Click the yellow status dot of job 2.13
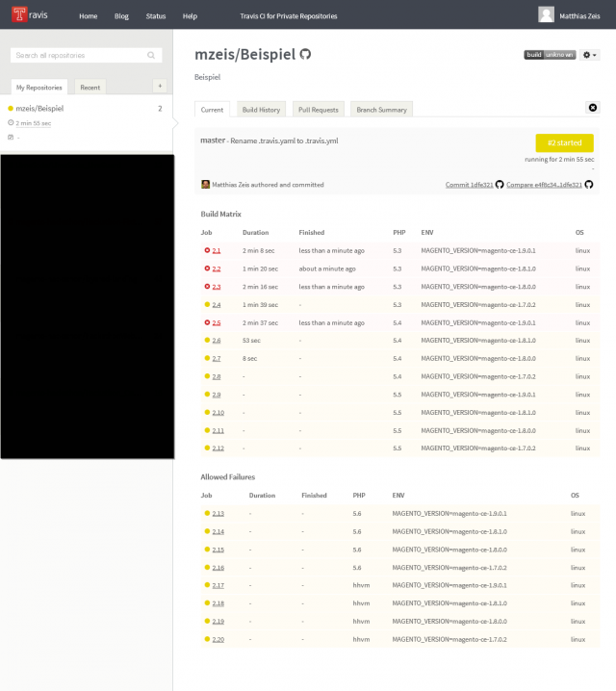Viewport: 616px width, 691px height. click(207, 513)
